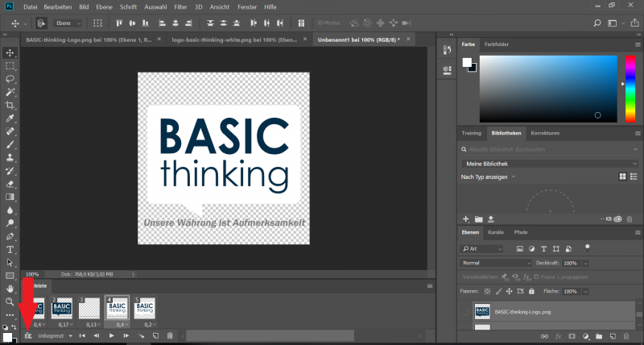
Task: Open the Ebene menu in menu bar
Action: coord(105,7)
